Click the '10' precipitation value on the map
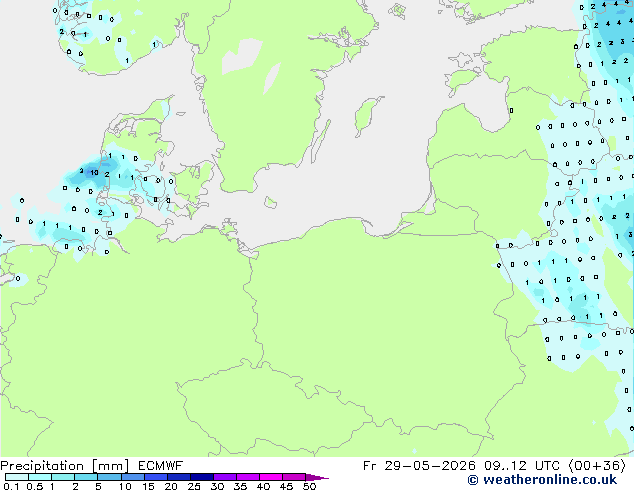 tap(94, 173)
